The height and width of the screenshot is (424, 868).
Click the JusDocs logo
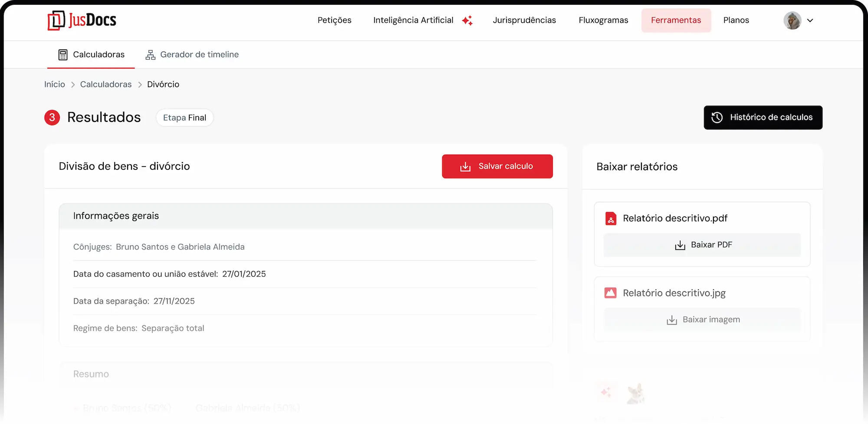[x=82, y=20]
